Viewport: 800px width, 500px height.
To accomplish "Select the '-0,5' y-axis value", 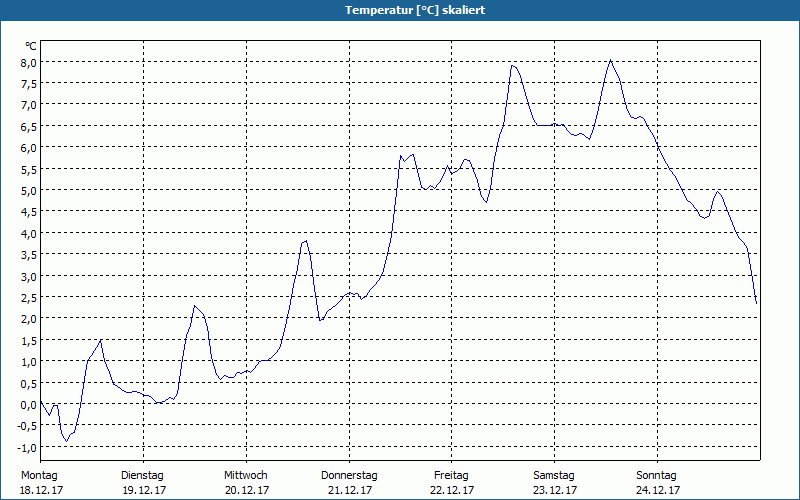I will pyautogui.click(x=27, y=426).
